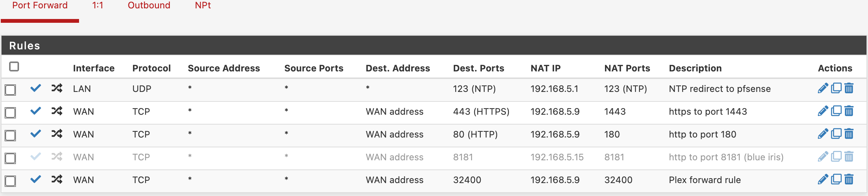Copy the http to port 180 rule

tap(836, 134)
